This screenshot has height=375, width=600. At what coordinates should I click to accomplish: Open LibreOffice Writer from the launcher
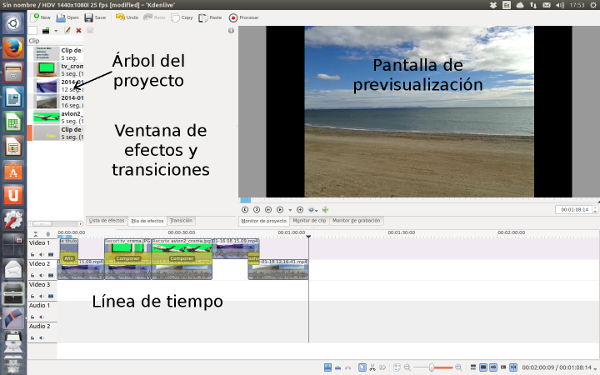(13, 97)
